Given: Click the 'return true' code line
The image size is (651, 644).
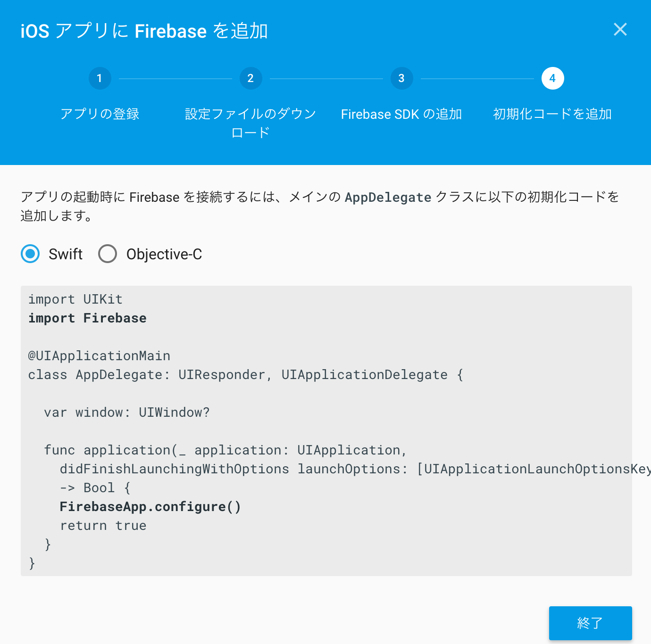Looking at the screenshot, I should coord(103,526).
